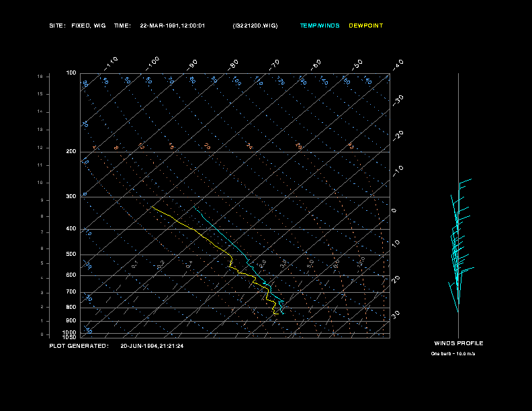Click the "SITE:" header label
Screen dimensions: 532x411
57,26
